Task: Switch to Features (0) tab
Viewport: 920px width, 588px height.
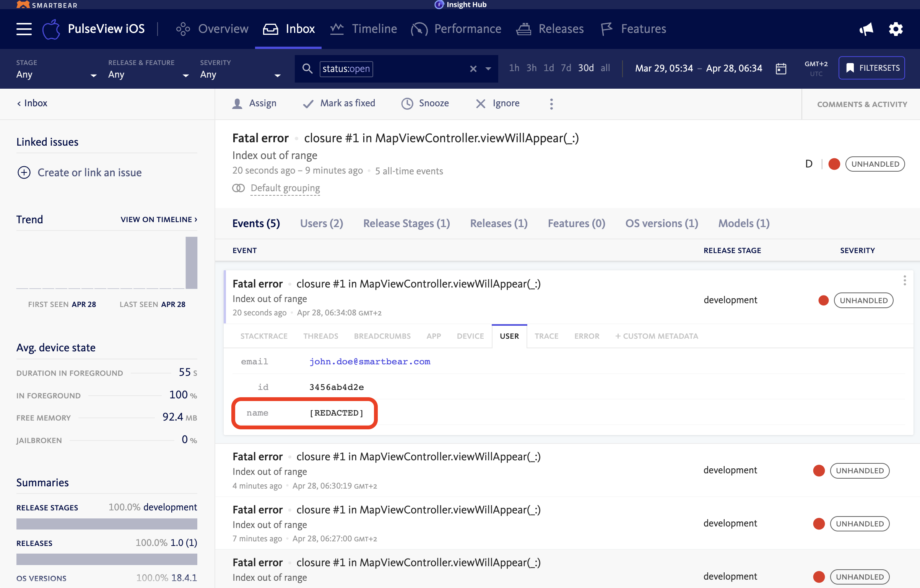Action: [577, 223]
